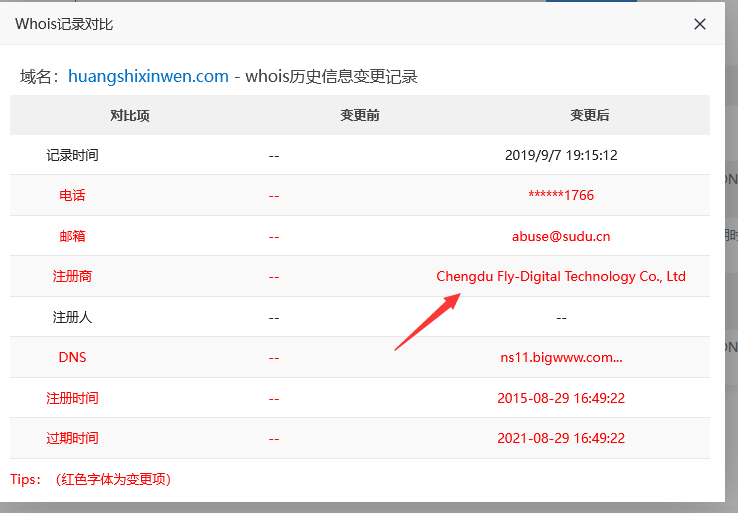The width and height of the screenshot is (738, 513).
Task: Select the 记录时间 row label
Action: coord(72,155)
